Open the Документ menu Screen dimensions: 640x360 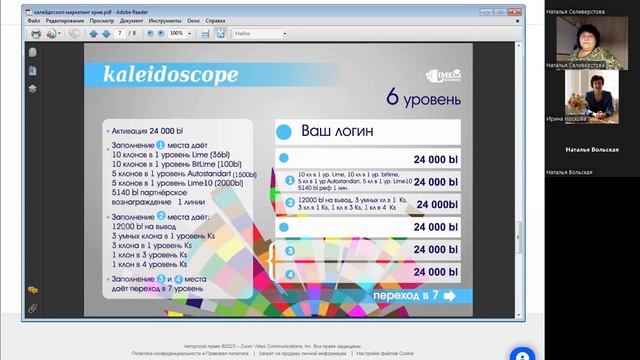pos(131,20)
